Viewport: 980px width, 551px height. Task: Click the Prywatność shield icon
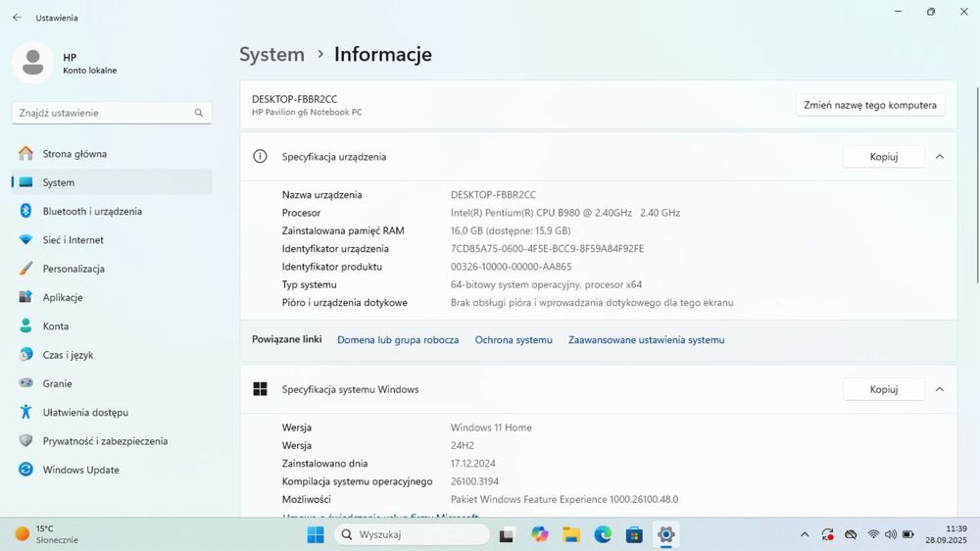pos(25,440)
